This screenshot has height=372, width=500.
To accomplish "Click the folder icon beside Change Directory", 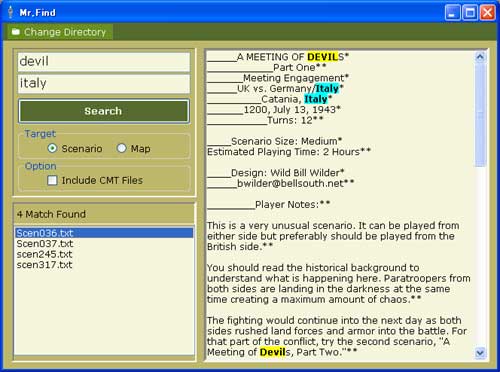I will tap(16, 32).
